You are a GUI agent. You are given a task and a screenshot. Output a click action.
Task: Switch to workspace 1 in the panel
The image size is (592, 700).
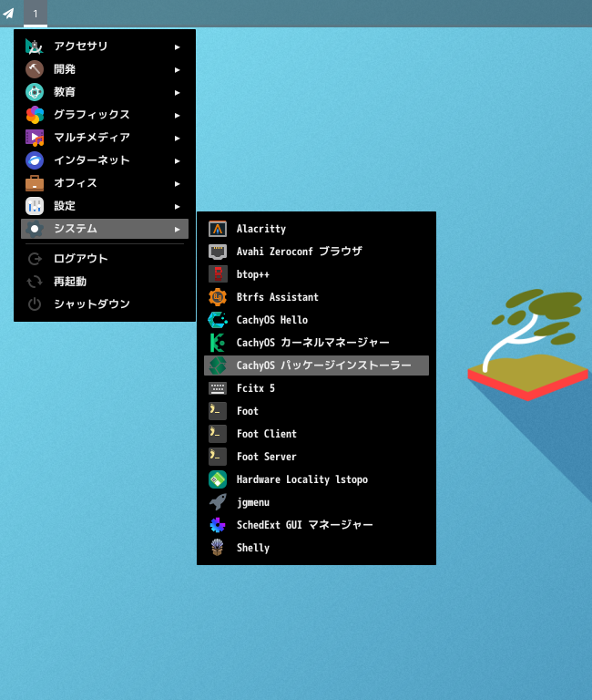click(x=36, y=14)
